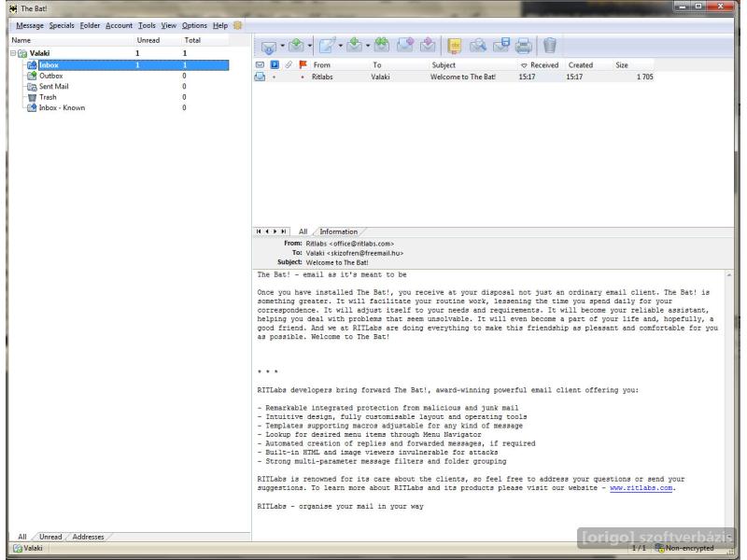Click the blue parked column header icon
The image size is (747, 560).
tap(275, 64)
